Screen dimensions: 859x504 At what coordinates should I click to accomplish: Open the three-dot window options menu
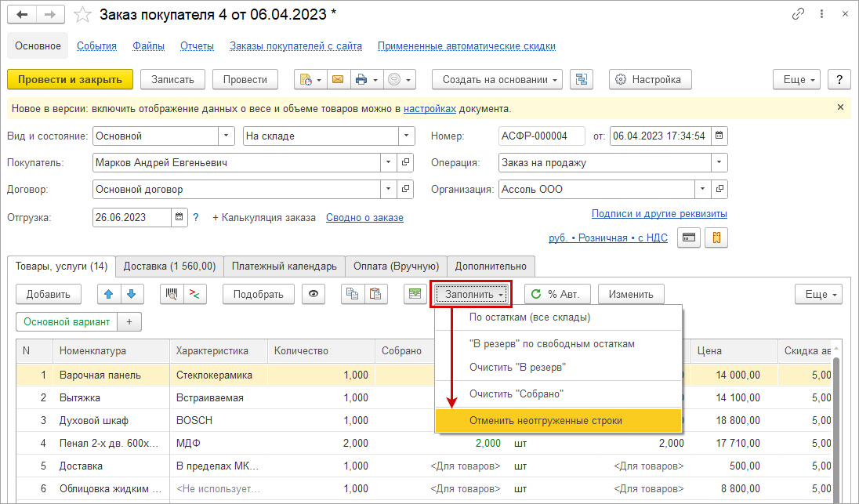point(821,14)
